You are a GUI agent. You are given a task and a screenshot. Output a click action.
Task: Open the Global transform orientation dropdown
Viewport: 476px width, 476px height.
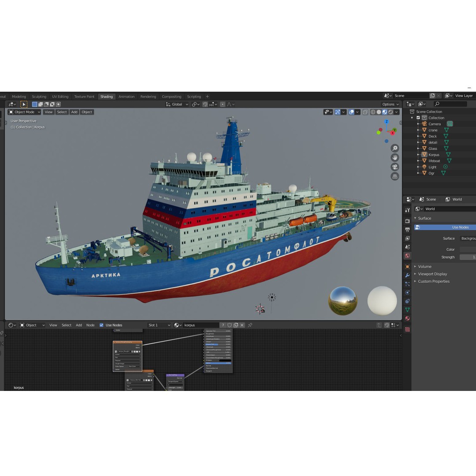177,104
